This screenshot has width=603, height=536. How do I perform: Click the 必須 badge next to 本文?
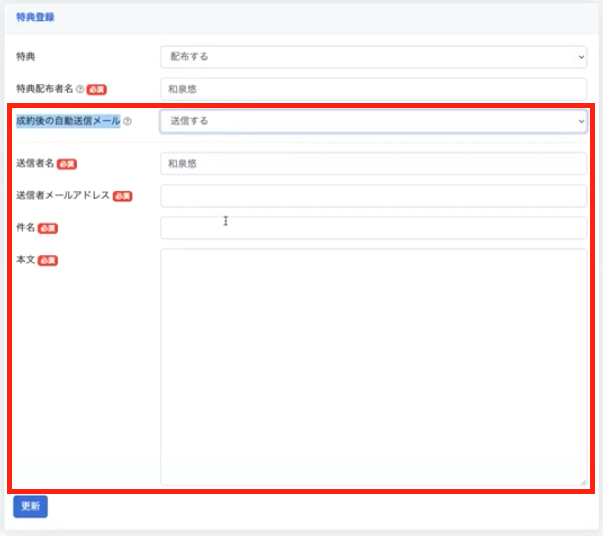click(x=47, y=260)
